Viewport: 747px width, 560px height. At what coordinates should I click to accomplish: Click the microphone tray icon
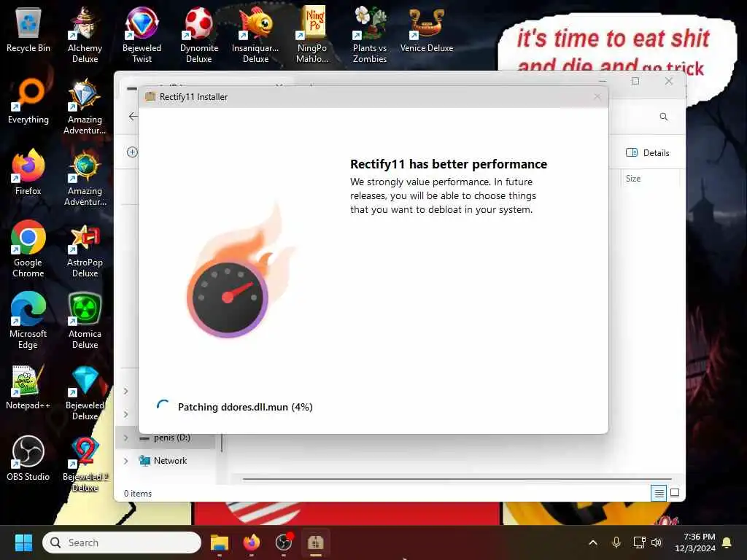click(616, 542)
